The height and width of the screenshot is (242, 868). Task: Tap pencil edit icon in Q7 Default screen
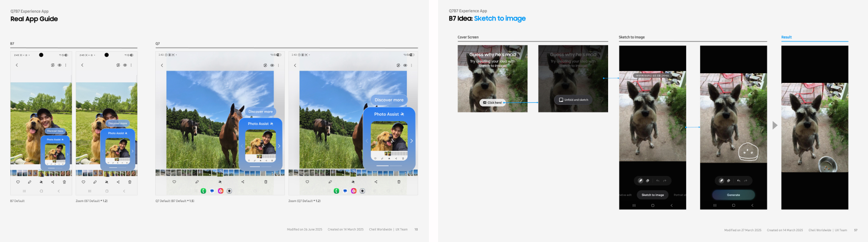(197, 182)
